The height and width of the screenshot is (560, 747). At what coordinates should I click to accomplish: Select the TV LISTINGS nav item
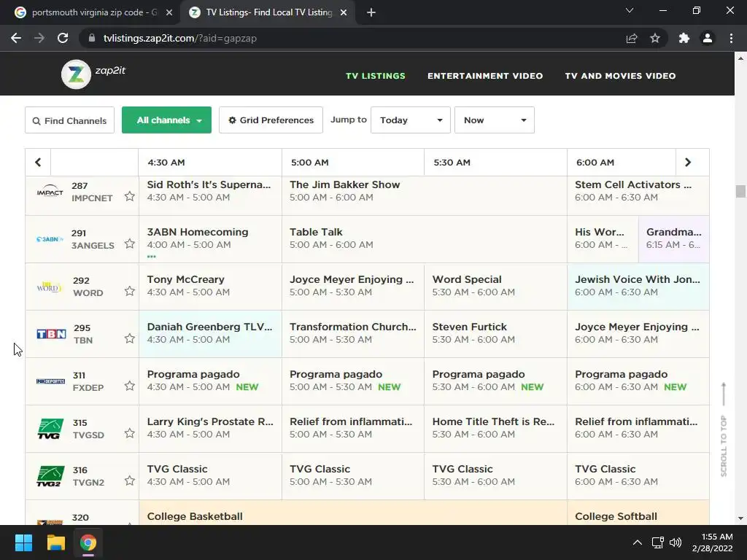pos(376,76)
